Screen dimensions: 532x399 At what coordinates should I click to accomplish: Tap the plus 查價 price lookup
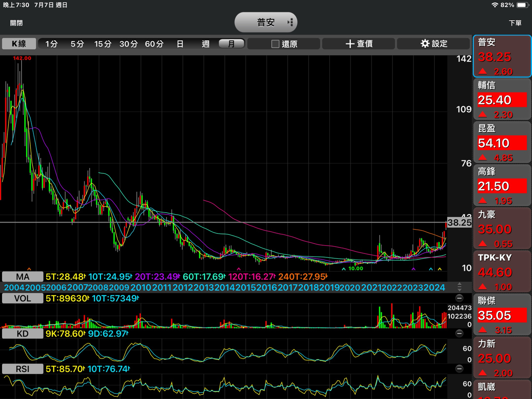tap(359, 44)
